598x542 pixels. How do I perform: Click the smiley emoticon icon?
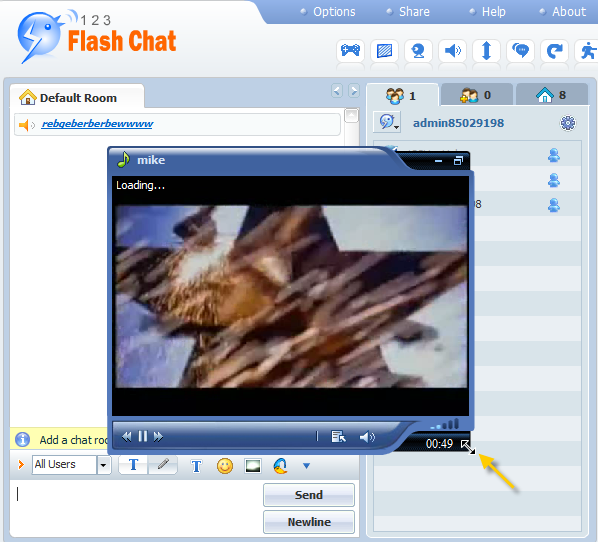pyautogui.click(x=225, y=466)
